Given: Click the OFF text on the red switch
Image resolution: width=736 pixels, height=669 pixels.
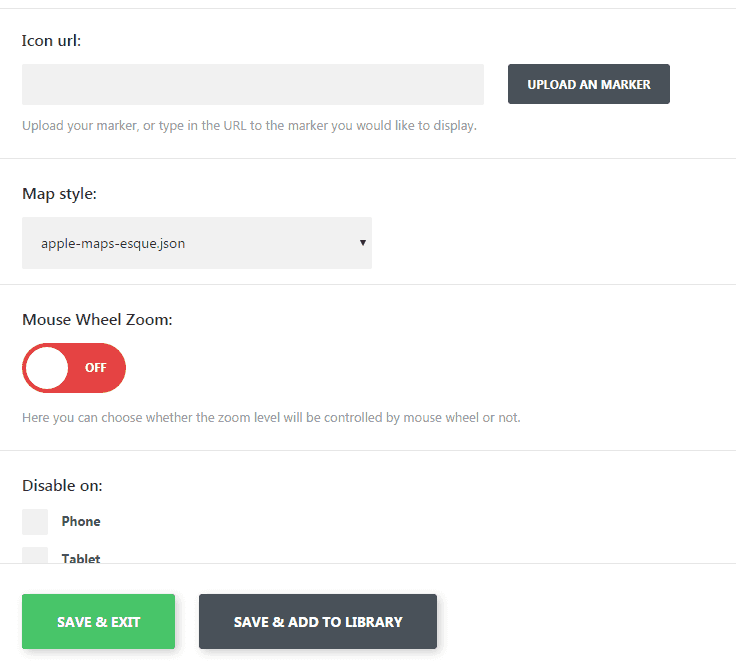Looking at the screenshot, I should (96, 368).
